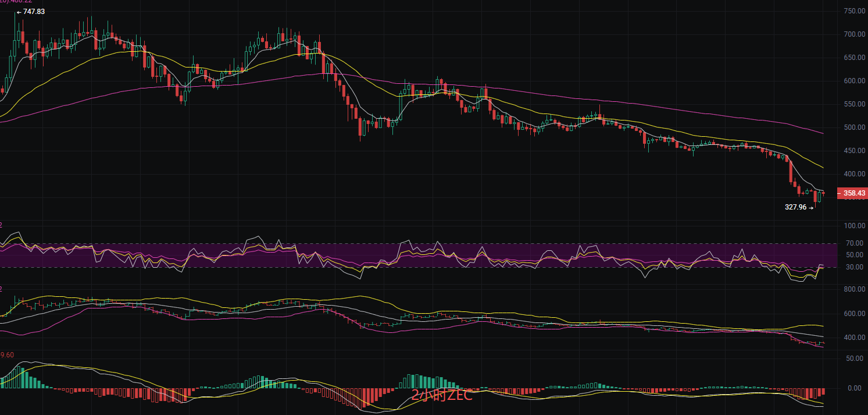Click the last candlestick on the main chart

(x=823, y=194)
